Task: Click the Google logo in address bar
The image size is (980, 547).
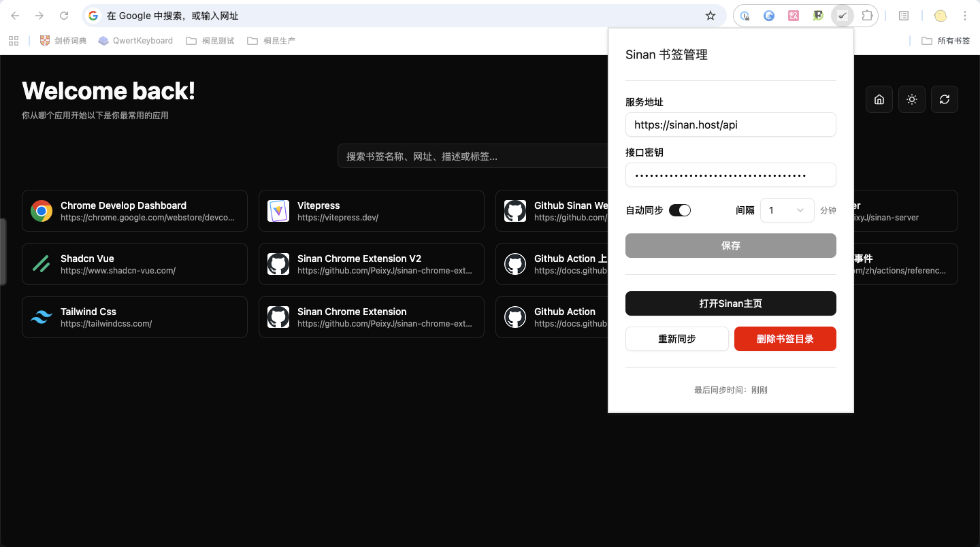Action: pyautogui.click(x=93, y=16)
